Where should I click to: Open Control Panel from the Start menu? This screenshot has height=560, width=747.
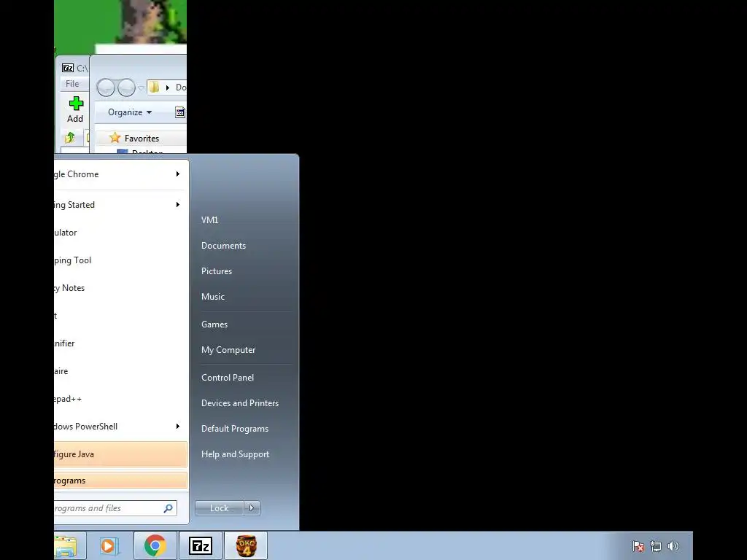coord(228,378)
